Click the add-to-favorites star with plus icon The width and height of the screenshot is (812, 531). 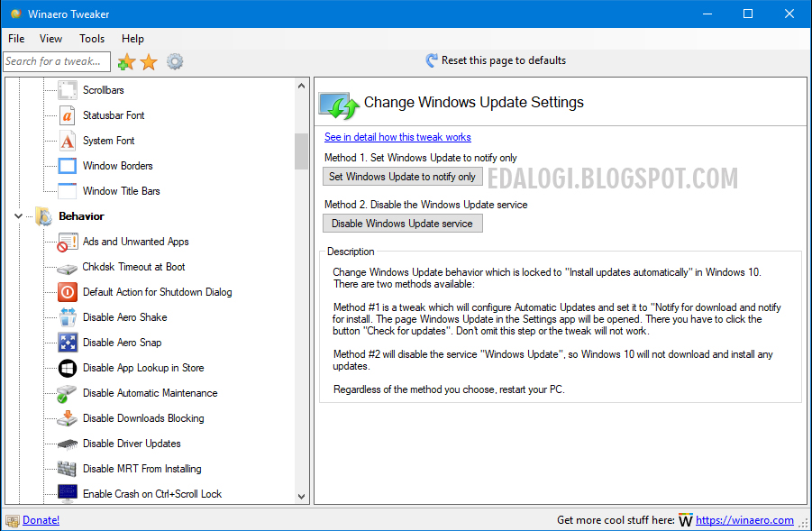(x=126, y=61)
